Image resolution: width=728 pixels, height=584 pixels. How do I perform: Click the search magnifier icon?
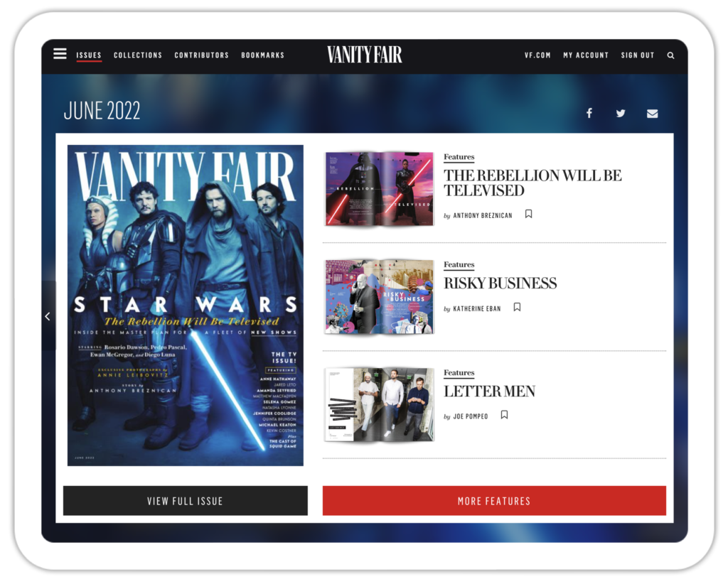tap(670, 55)
